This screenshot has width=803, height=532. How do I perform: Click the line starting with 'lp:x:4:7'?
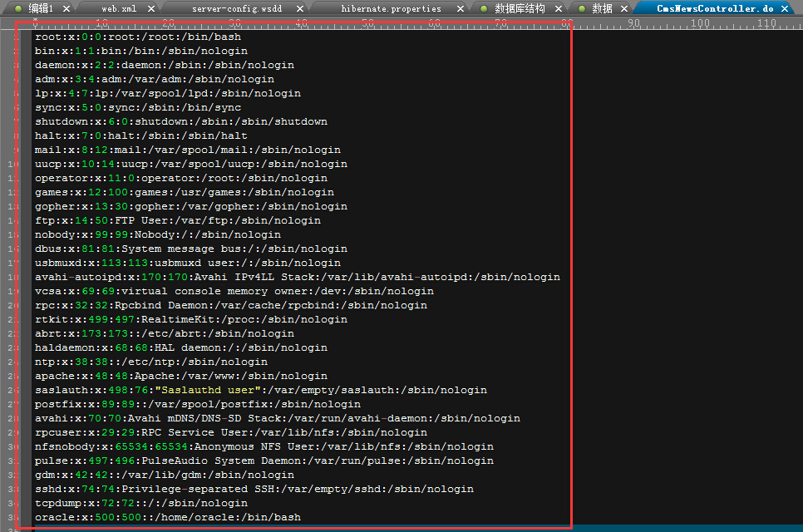(167, 93)
